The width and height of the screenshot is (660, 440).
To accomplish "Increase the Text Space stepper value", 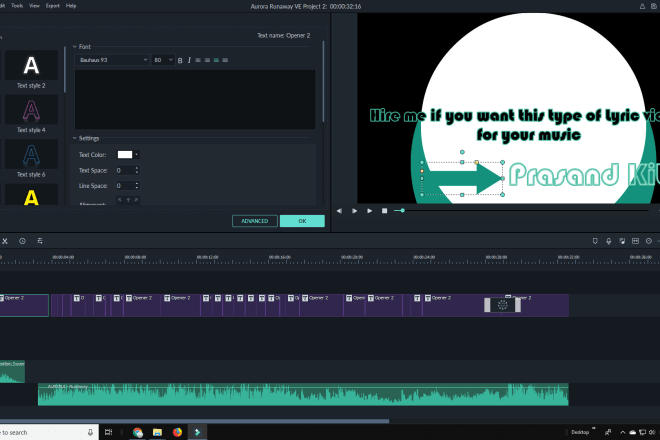I will pos(137,168).
